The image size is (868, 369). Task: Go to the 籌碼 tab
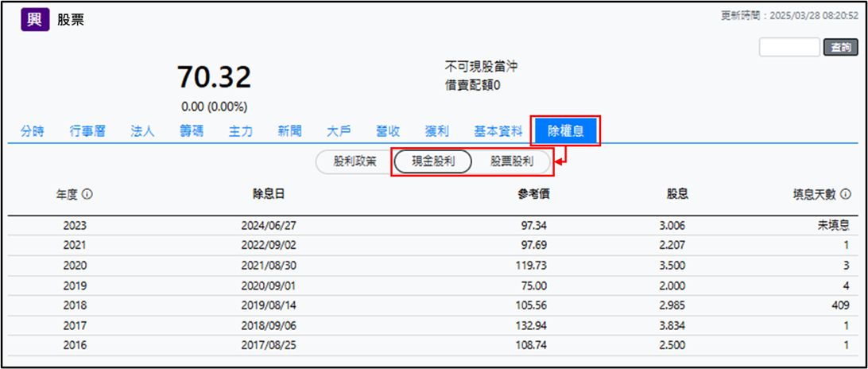[192, 131]
